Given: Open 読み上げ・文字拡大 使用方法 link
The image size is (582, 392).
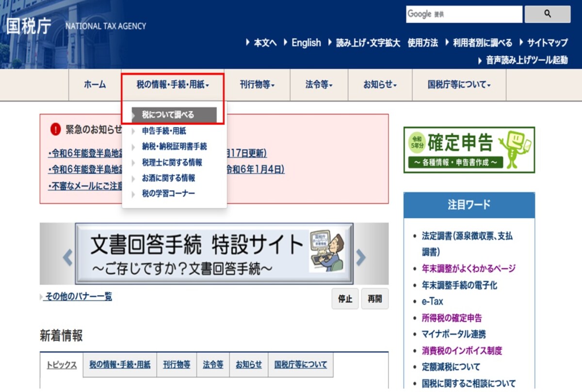Looking at the screenshot, I should (x=387, y=43).
